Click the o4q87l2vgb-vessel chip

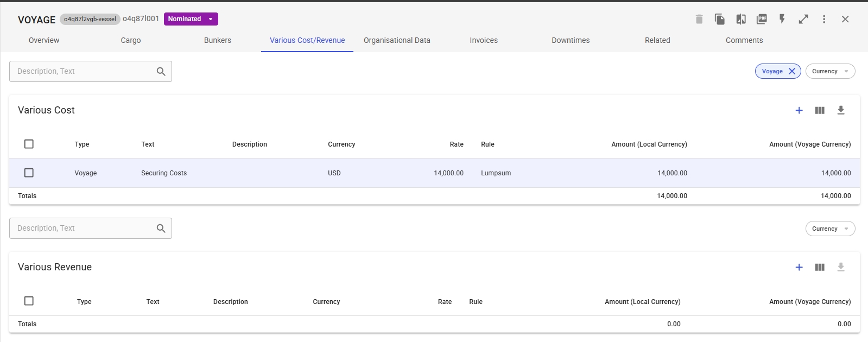(90, 19)
